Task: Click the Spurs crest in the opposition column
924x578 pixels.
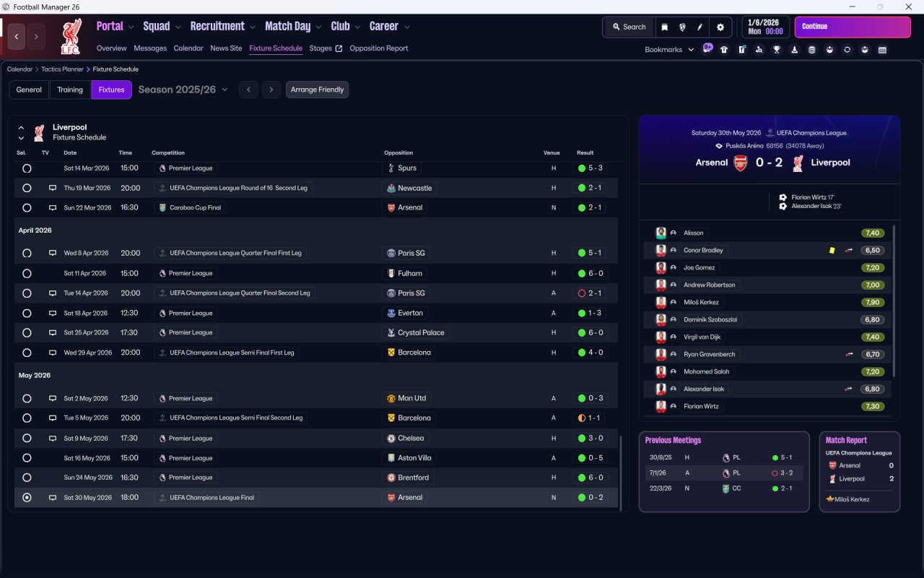Action: (x=391, y=168)
